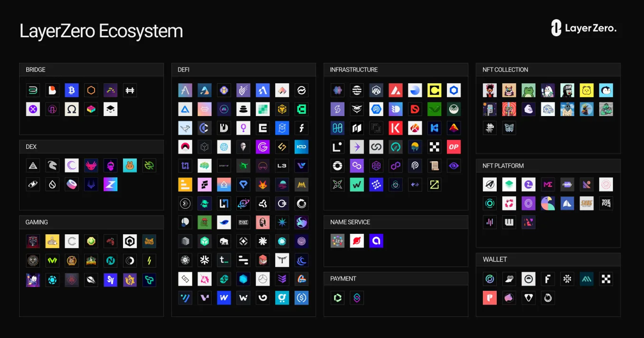Click the blue Bitcoin icon in Bridge
Viewport: 644px width, 338px height.
71,90
